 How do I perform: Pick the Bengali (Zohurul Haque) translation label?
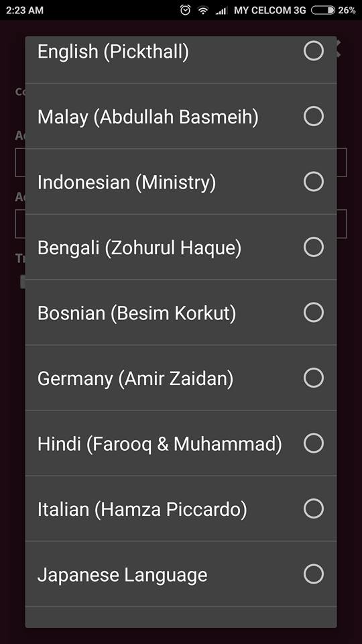pyautogui.click(x=139, y=248)
